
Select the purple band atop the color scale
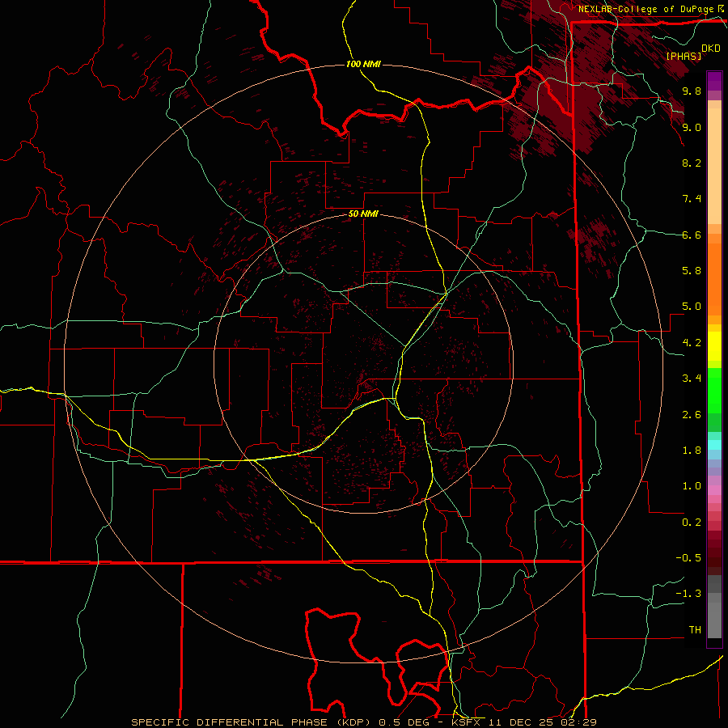(714, 81)
